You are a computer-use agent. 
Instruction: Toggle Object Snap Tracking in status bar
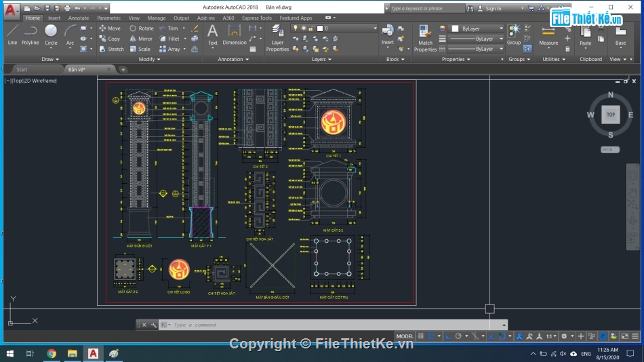pos(491,336)
